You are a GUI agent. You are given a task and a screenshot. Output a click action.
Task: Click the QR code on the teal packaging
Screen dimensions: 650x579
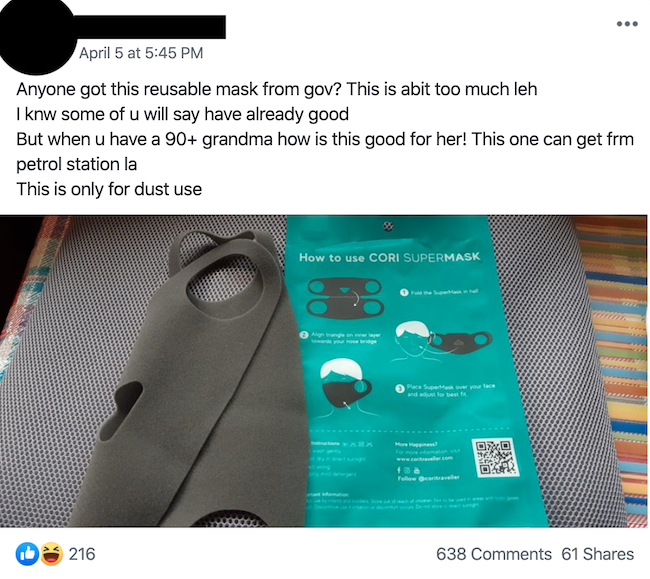[495, 457]
